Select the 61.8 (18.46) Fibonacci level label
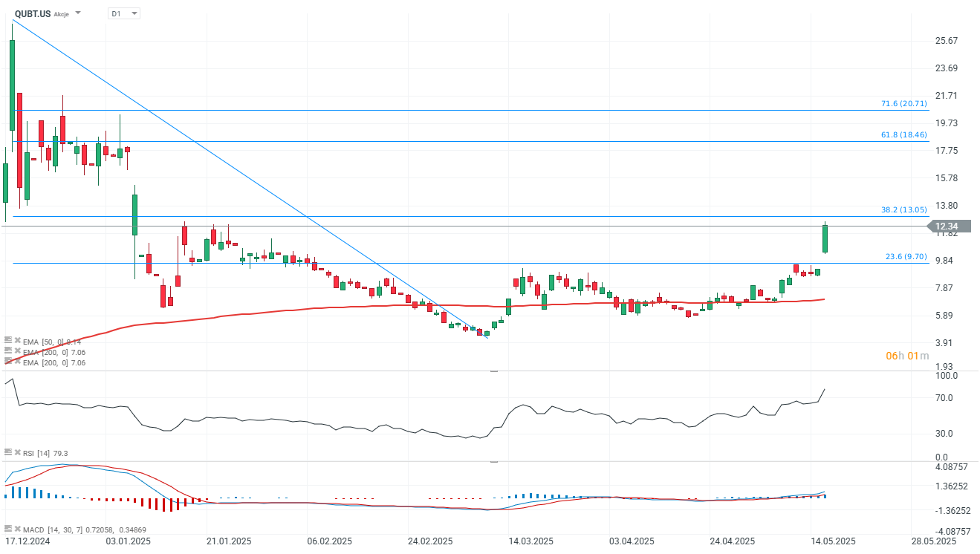The image size is (980, 554). tap(903, 135)
